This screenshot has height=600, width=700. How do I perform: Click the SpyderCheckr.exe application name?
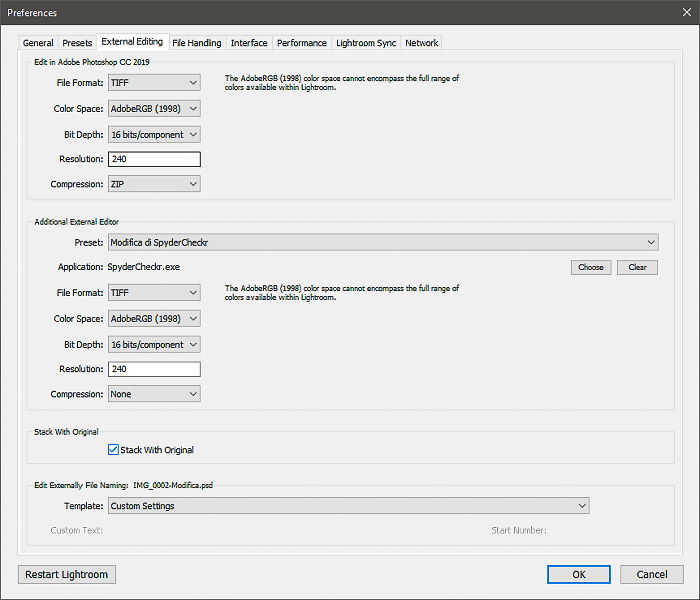tap(144, 267)
